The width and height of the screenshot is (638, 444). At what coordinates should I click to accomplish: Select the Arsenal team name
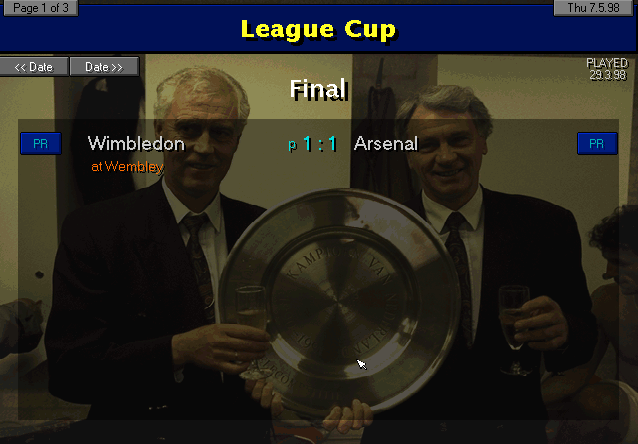(386, 144)
